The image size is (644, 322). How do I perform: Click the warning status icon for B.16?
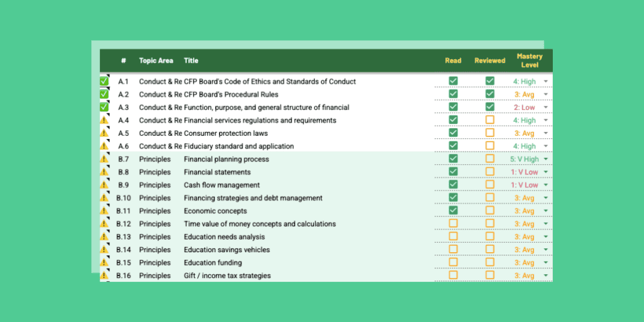pyautogui.click(x=104, y=275)
